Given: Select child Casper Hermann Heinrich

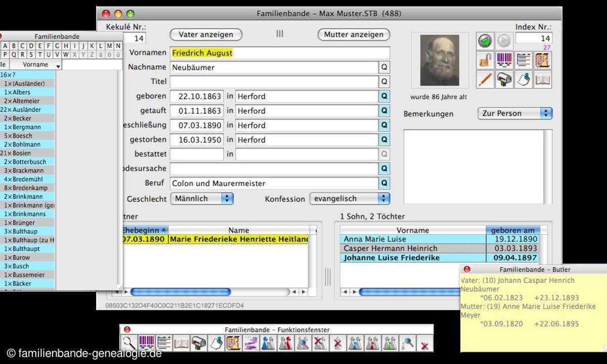Looking at the screenshot, I should coord(440,248).
